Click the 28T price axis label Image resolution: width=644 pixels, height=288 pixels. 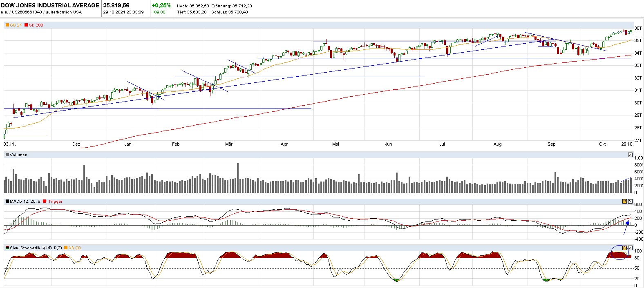pyautogui.click(x=638, y=128)
